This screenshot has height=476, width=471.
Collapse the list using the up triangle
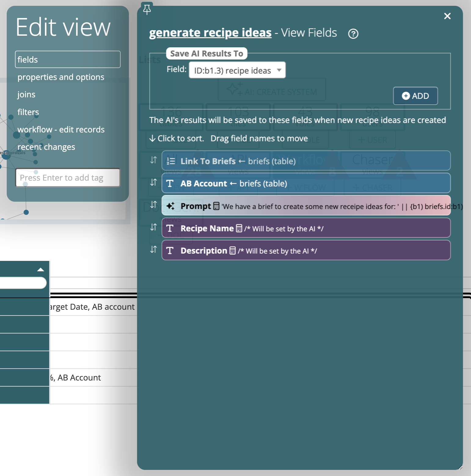coord(41,269)
